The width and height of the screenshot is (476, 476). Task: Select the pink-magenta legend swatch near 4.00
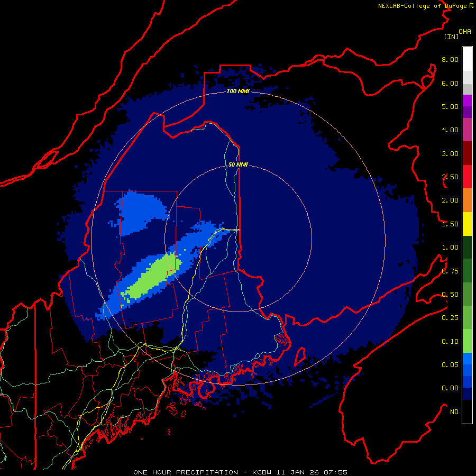pyautogui.click(x=467, y=130)
